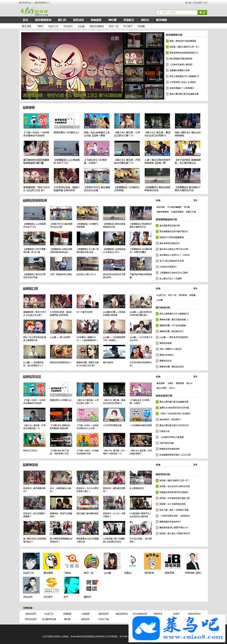This screenshot has height=644, width=227.
Task: Open the papi酱 channel avatar
Action: point(112,561)
